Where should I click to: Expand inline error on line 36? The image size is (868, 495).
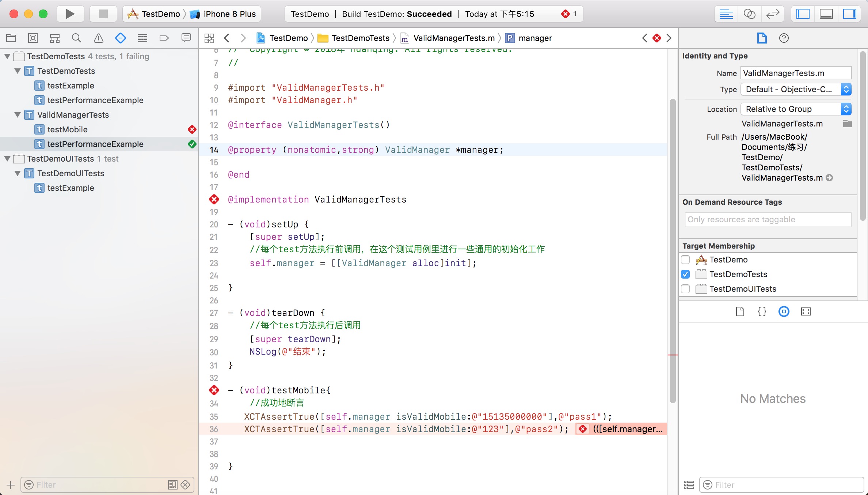(x=621, y=429)
